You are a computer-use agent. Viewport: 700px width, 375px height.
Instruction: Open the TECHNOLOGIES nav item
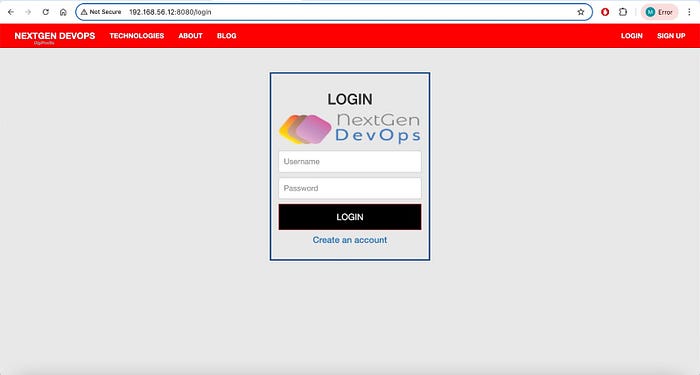(x=137, y=36)
